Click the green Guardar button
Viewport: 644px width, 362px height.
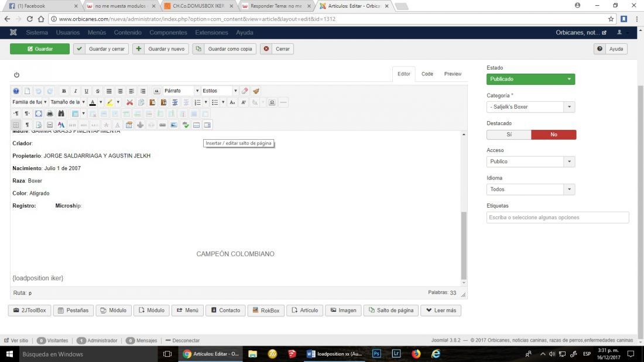click(40, 49)
